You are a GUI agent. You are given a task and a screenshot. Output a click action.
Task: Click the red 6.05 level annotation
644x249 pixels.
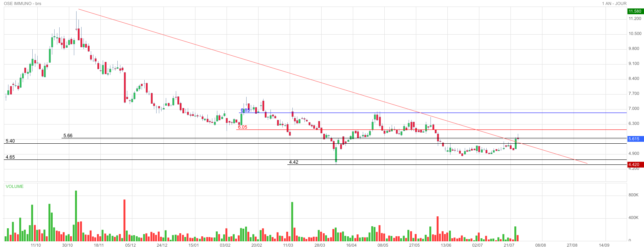(242, 127)
